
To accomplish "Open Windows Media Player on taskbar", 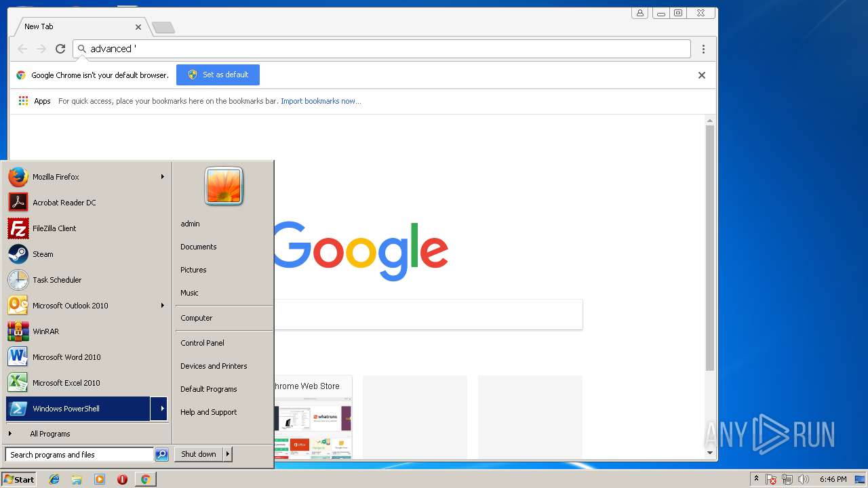I will click(x=100, y=479).
